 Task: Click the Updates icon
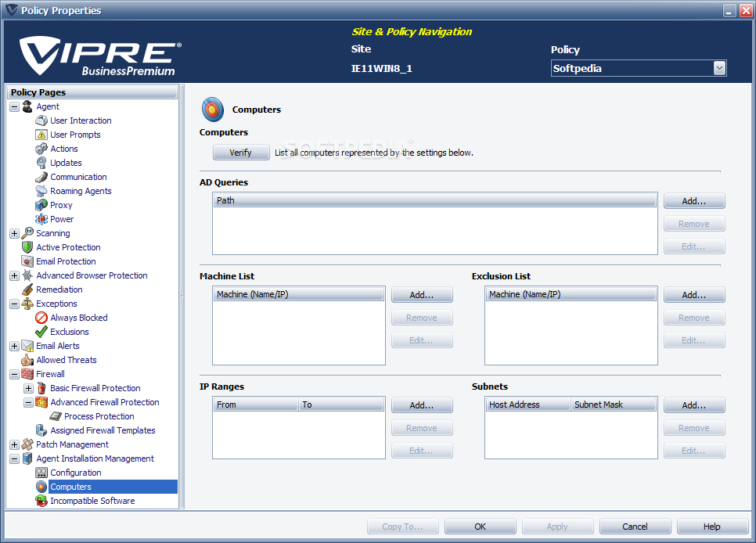point(41,163)
